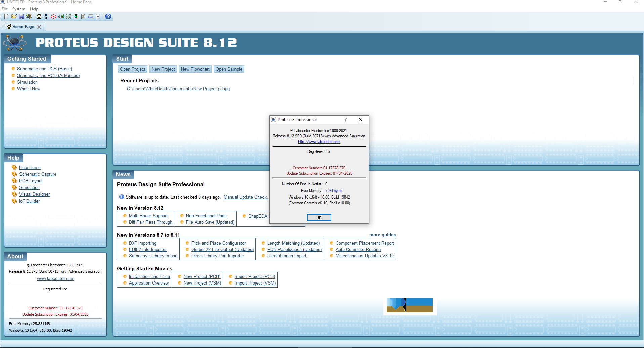The height and width of the screenshot is (348, 644).
Task: Open Diff Pair Pass Through guide
Action: (151, 222)
